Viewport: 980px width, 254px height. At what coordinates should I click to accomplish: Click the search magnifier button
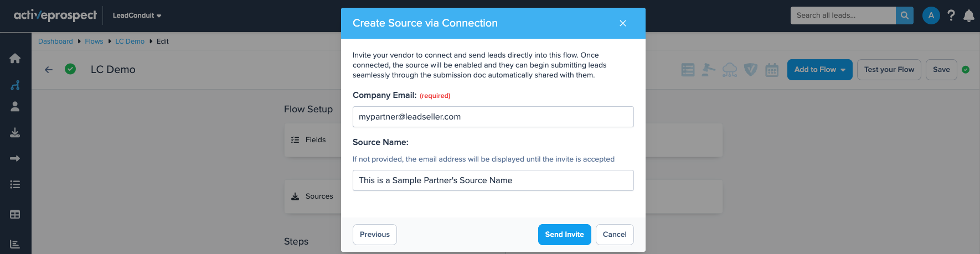coord(904,15)
